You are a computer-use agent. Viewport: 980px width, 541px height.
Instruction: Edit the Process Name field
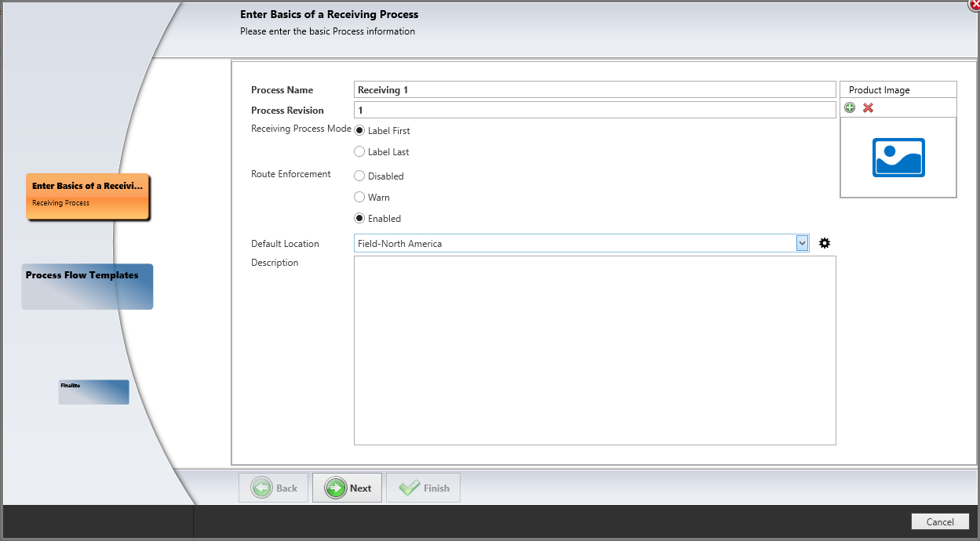click(x=594, y=89)
